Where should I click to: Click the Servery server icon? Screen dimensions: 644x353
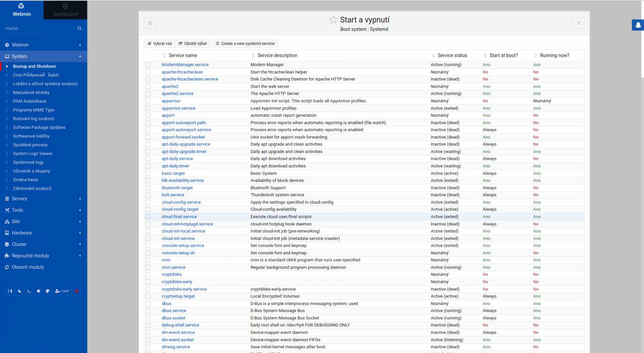coord(7,199)
